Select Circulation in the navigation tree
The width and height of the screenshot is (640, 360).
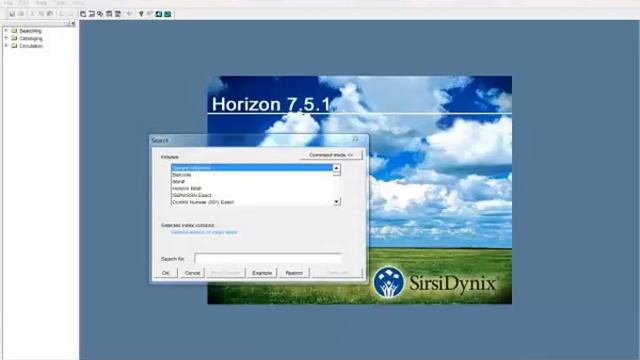[x=31, y=46]
